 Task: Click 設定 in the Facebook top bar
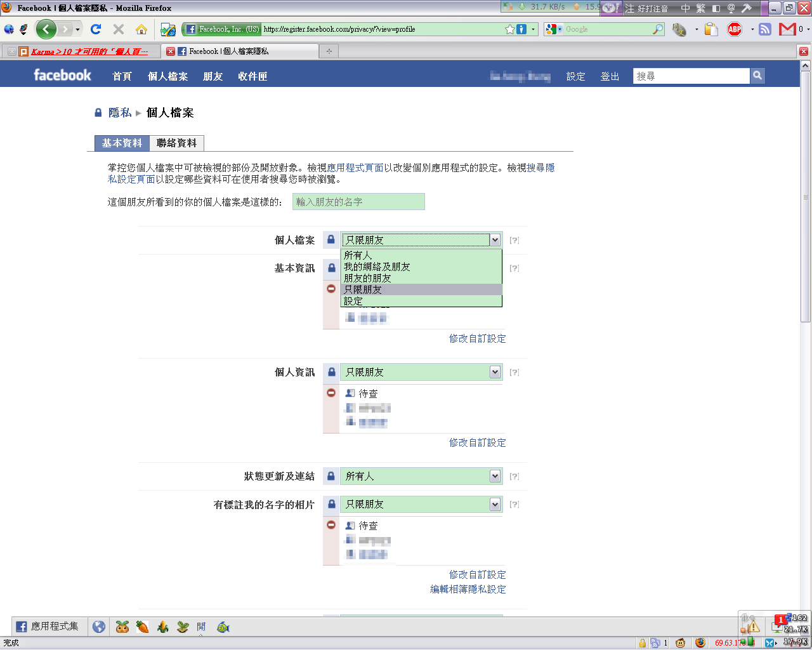point(575,76)
